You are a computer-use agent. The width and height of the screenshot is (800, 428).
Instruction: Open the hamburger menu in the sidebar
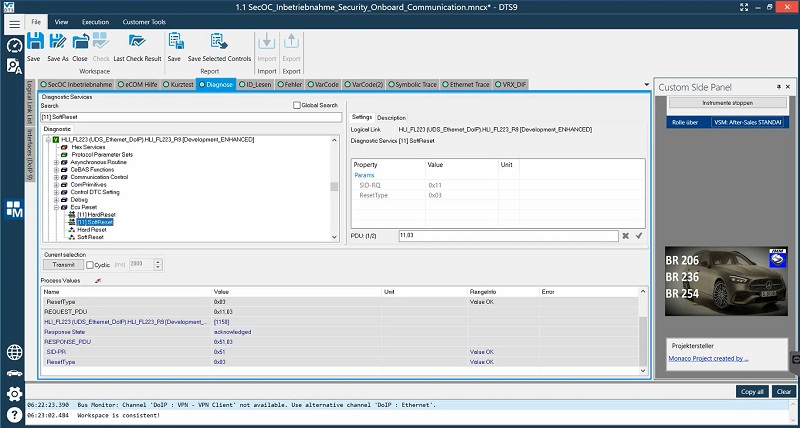click(14, 22)
